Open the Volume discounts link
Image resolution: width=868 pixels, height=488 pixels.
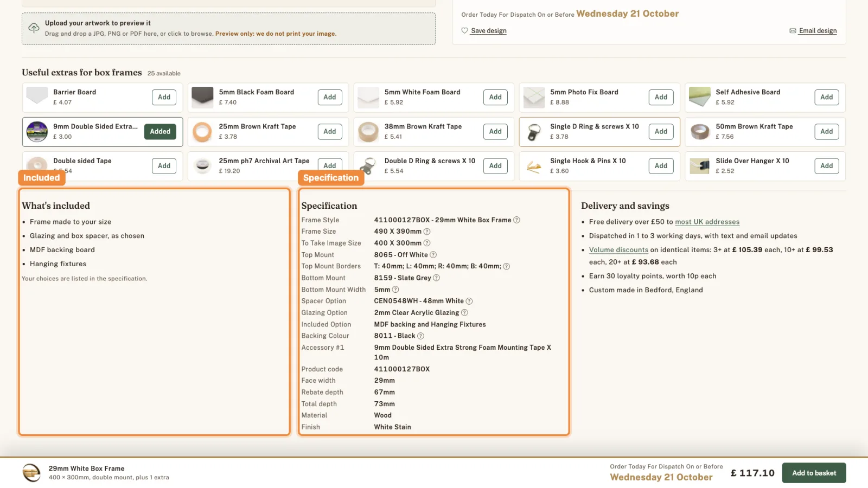[618, 250]
